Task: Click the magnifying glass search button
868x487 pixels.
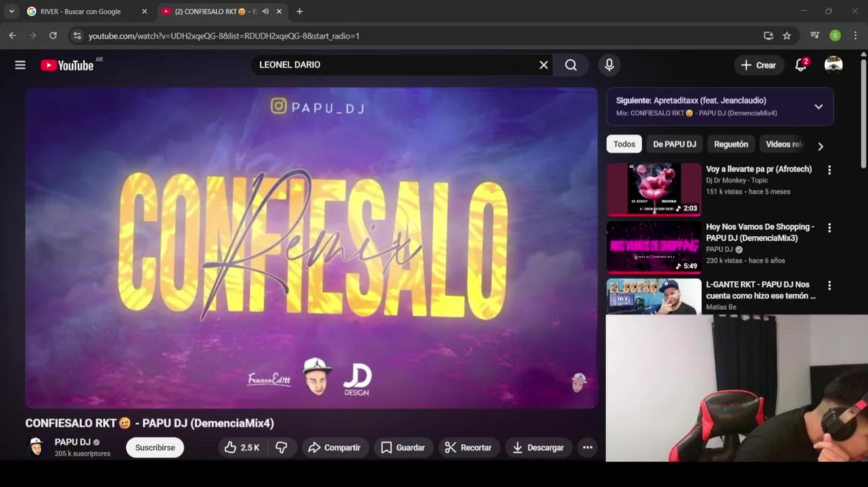Action: (x=571, y=65)
